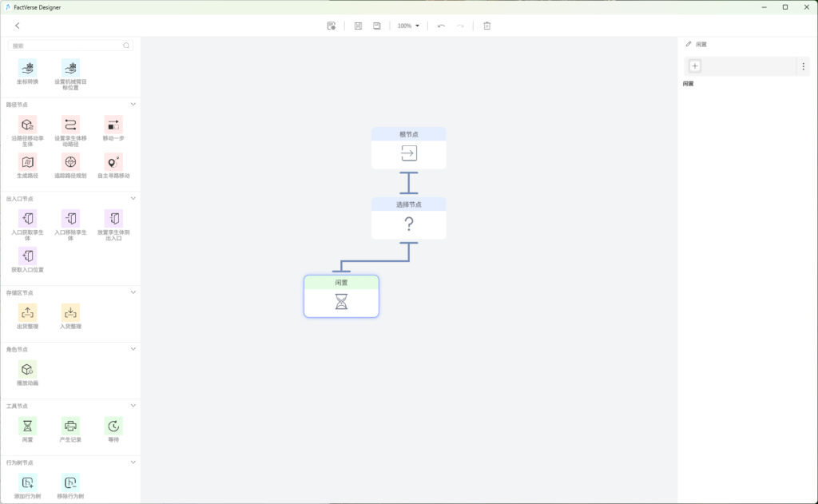Go back using the left arrow
818x504 pixels.
coord(18,26)
